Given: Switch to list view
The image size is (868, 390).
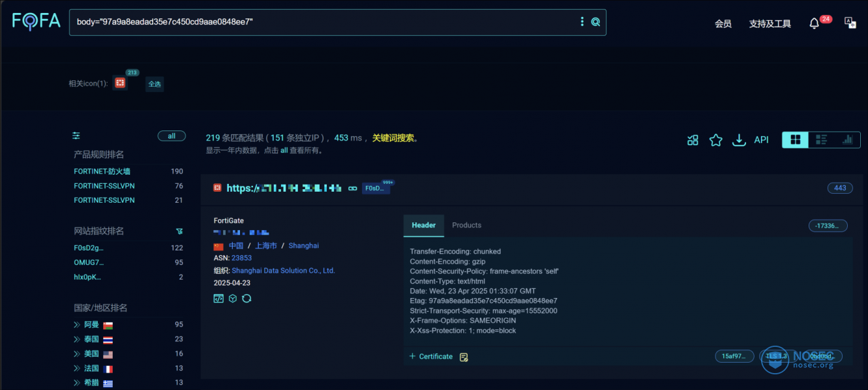Looking at the screenshot, I should (x=821, y=140).
